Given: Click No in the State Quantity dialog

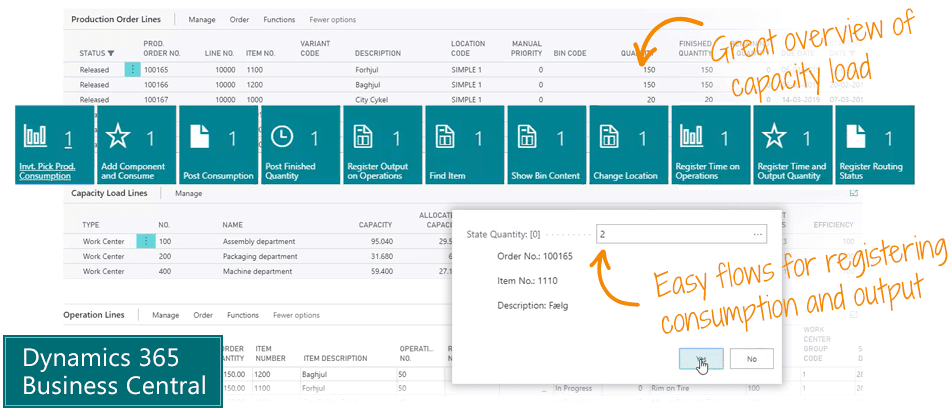Looking at the screenshot, I should coord(752,358).
